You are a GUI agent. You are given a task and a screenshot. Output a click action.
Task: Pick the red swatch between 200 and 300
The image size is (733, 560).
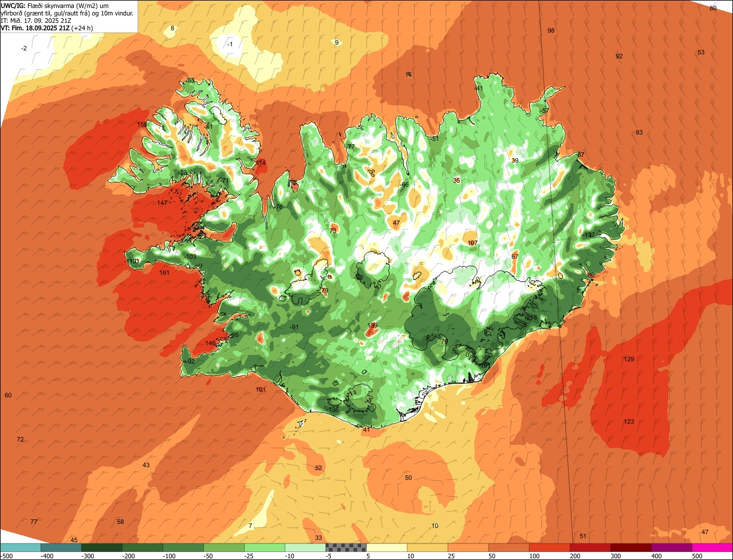tap(590, 547)
